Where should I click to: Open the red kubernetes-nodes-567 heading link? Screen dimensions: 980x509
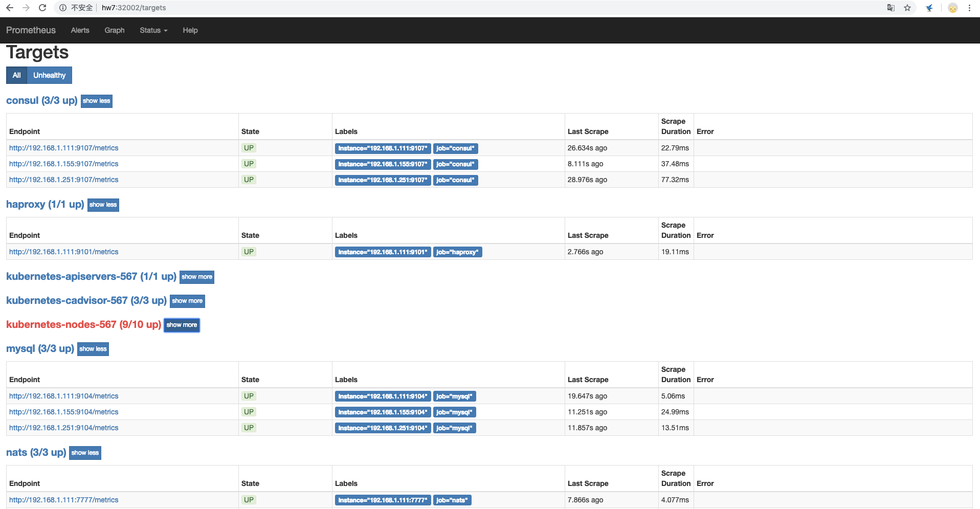pos(83,324)
